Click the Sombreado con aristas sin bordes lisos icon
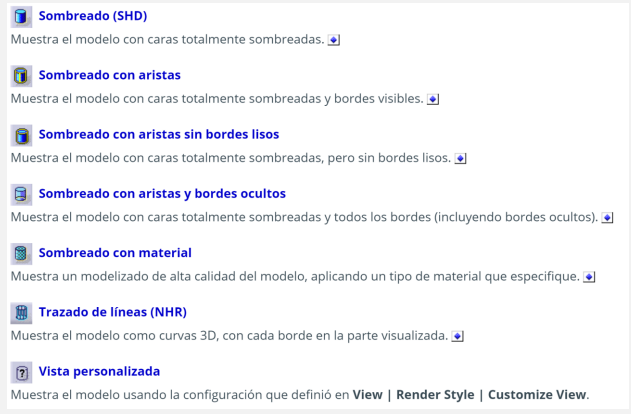The height and width of the screenshot is (414, 631). click(20, 135)
